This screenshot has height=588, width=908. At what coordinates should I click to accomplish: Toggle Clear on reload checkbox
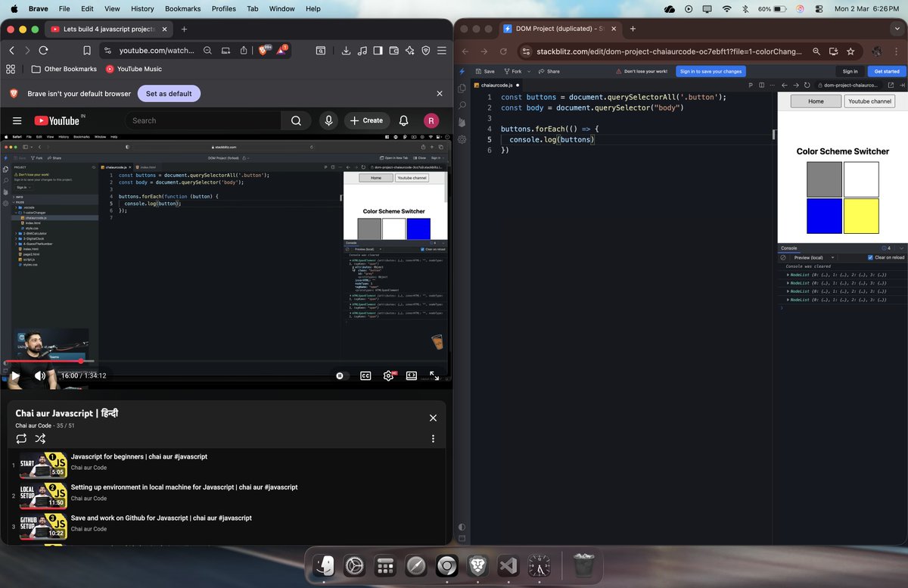click(x=870, y=257)
